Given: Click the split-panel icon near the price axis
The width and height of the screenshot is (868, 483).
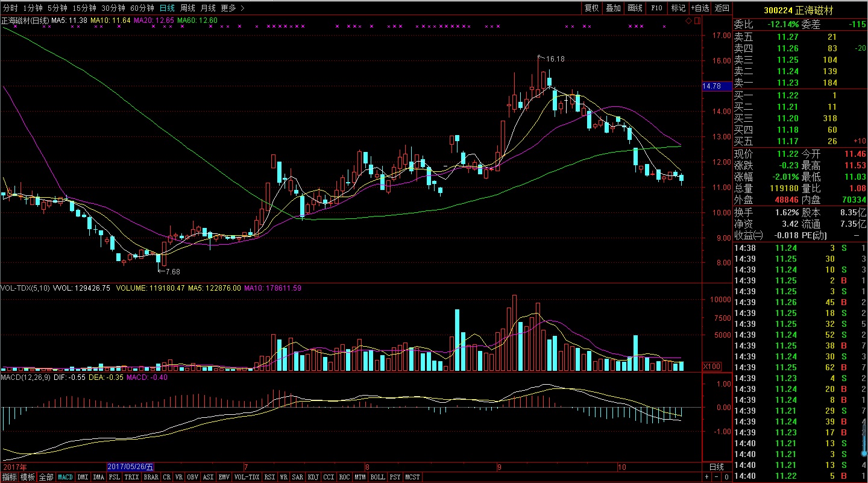Looking at the screenshot, I should pos(697,21).
